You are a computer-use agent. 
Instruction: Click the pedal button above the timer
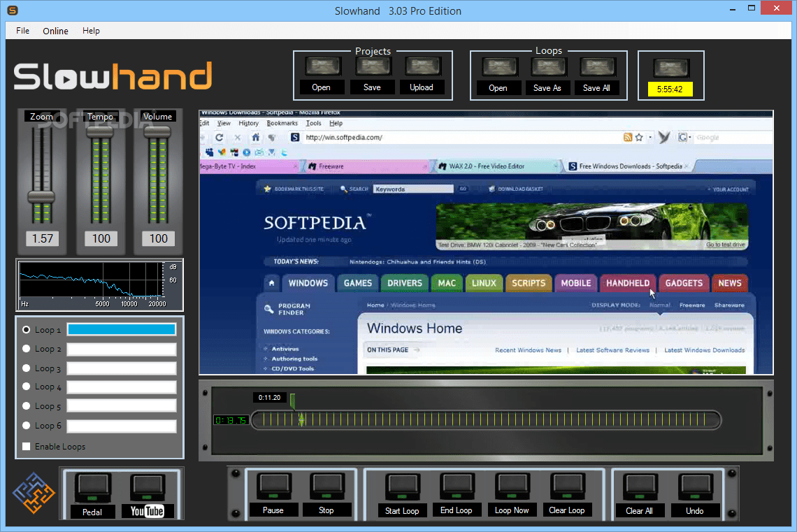[x=671, y=68]
